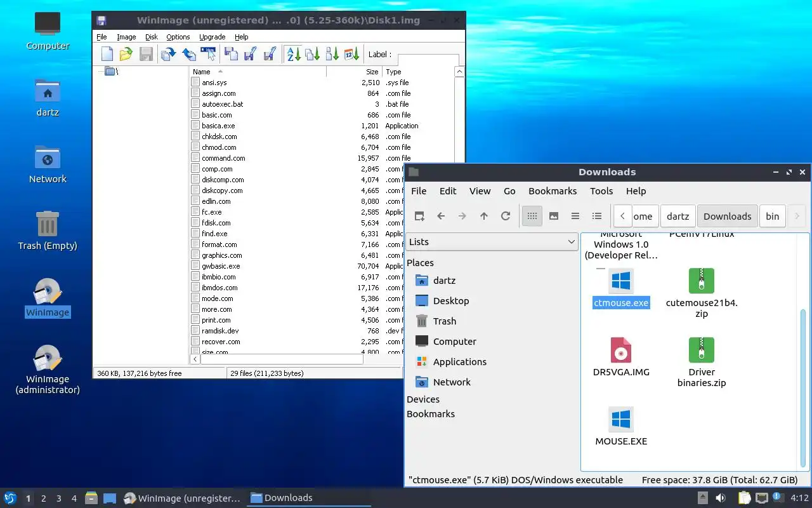Image resolution: width=812 pixels, height=508 pixels.
Task: Open the File menu in WinImage
Action: click(x=101, y=37)
